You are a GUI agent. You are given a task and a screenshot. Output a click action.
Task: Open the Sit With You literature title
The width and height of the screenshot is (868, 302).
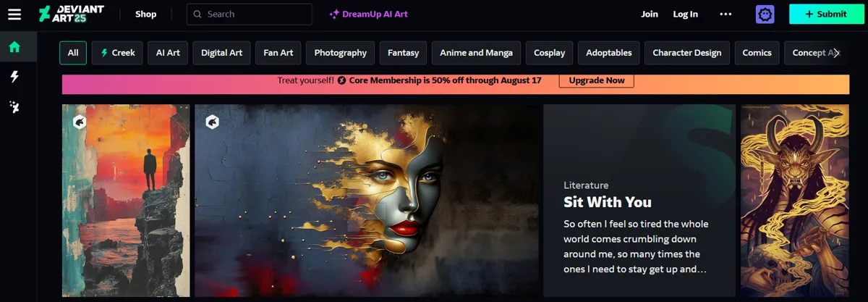pyautogui.click(x=608, y=202)
